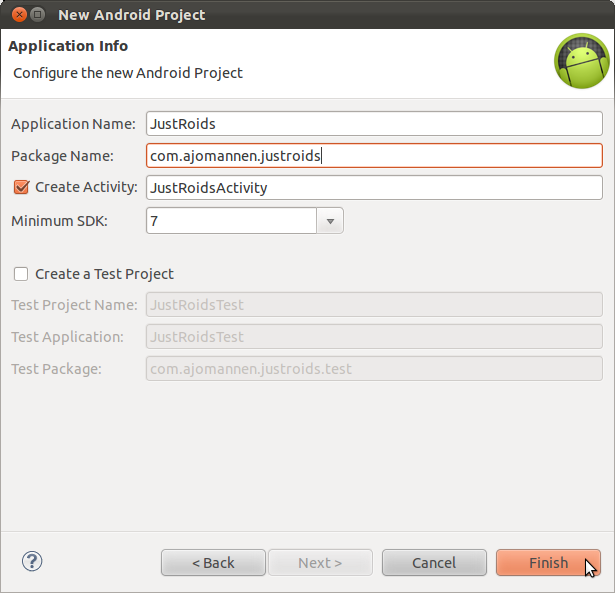Maximize the New Android Project window
The height and width of the screenshot is (593, 615).
[x=38, y=15]
